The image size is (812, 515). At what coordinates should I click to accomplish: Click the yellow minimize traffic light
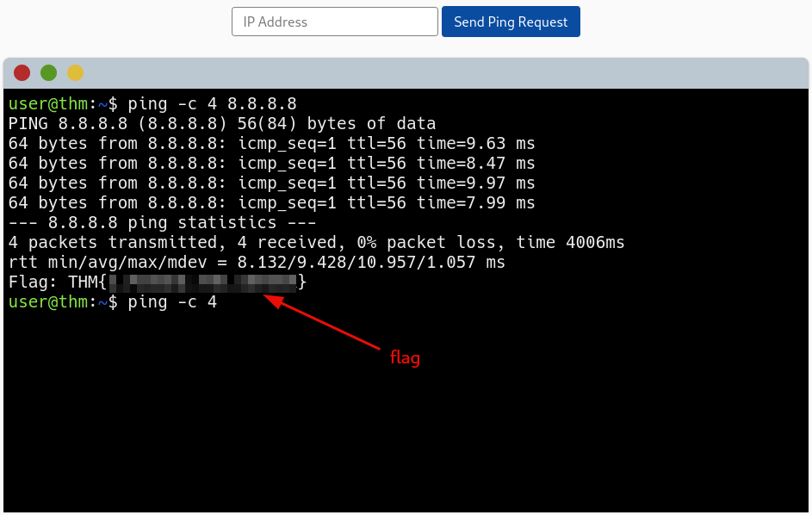tap(76, 72)
